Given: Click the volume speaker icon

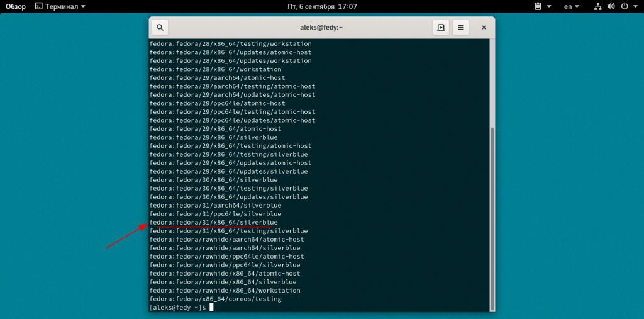Looking at the screenshot, I should click(611, 6).
